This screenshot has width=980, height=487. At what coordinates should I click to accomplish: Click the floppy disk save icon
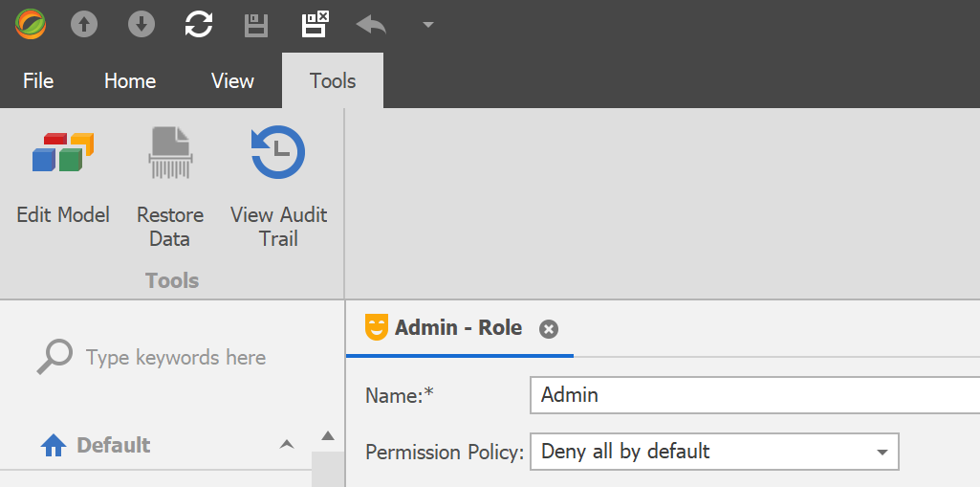click(256, 26)
